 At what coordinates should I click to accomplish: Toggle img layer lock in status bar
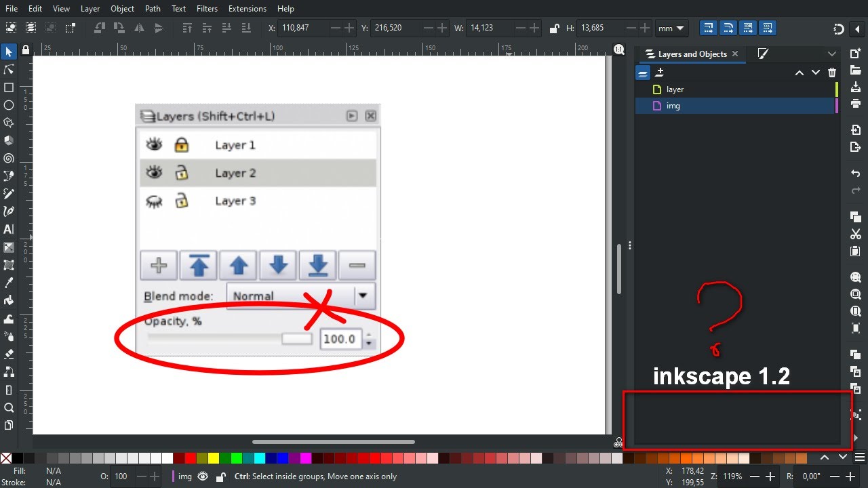(x=220, y=476)
